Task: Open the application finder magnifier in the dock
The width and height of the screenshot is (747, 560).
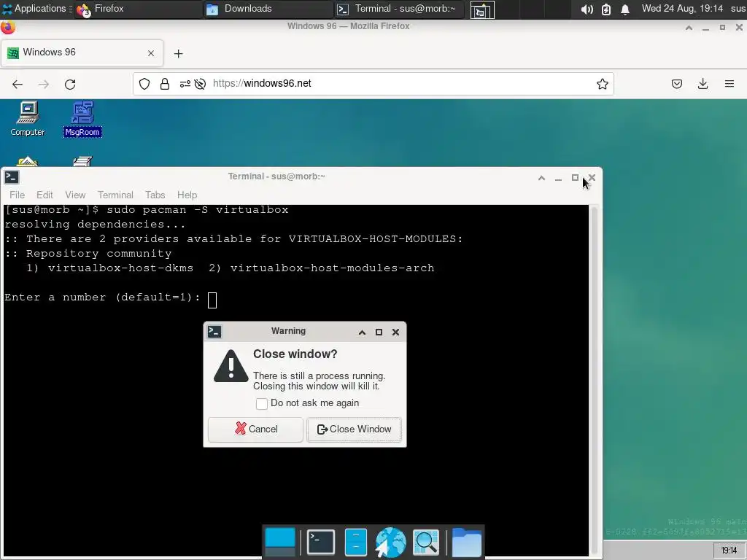Action: click(426, 542)
